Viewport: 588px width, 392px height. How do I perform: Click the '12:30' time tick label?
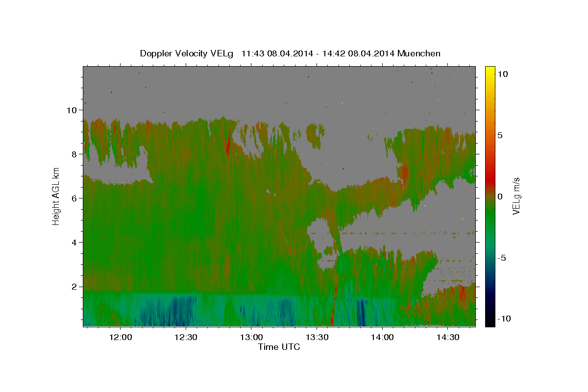coord(186,337)
